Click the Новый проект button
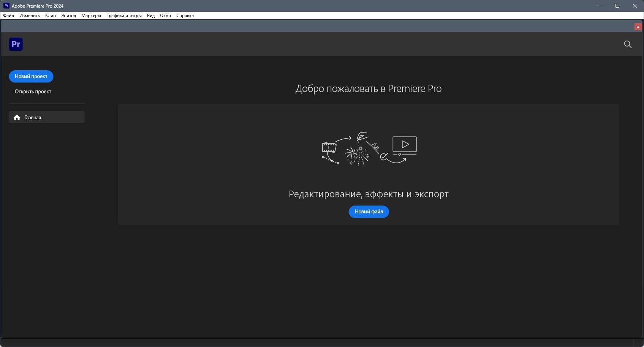The image size is (644, 347). coord(31,76)
